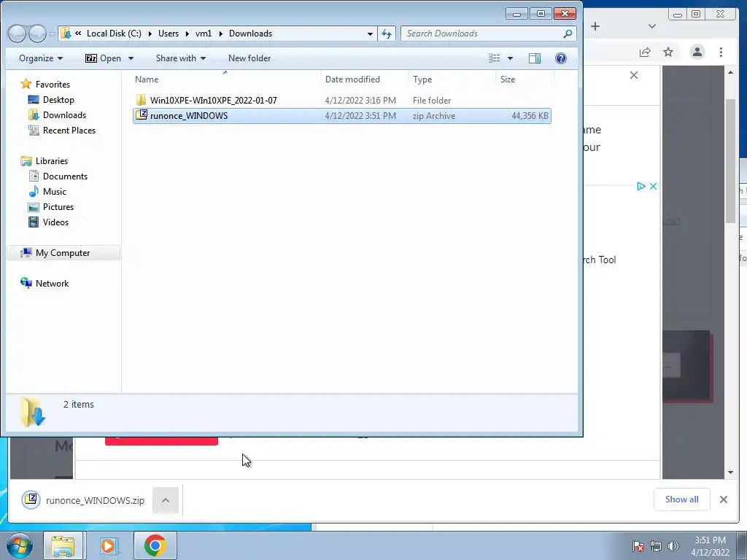747x560 pixels.
Task: Open Explorer help question mark icon
Action: point(561,58)
